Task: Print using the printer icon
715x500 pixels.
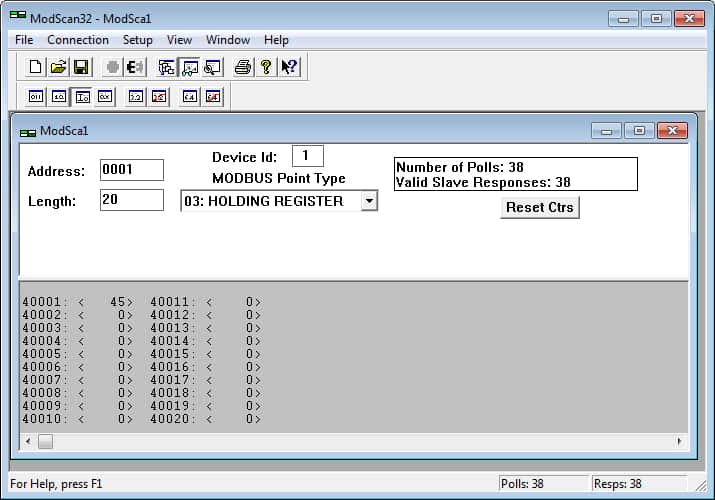Action: [x=243, y=67]
